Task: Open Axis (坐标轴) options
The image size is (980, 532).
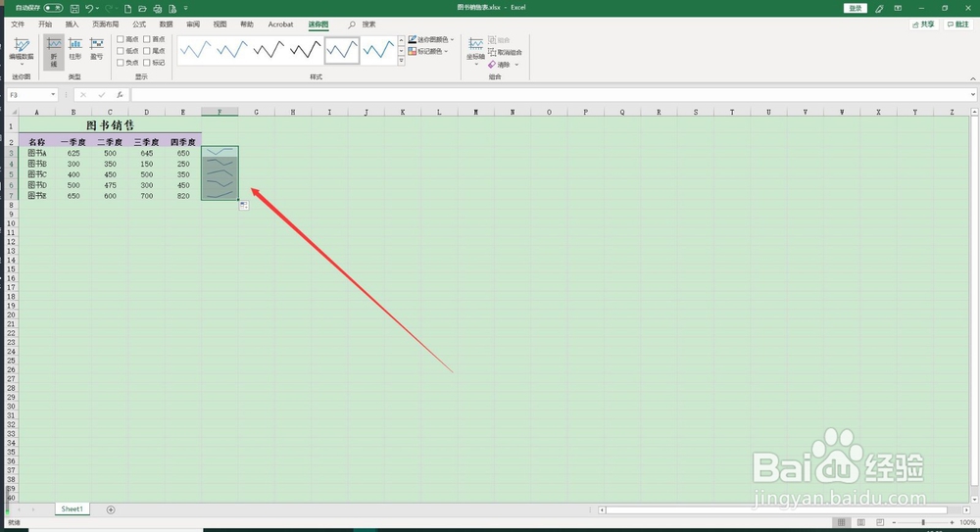Action: point(475,50)
